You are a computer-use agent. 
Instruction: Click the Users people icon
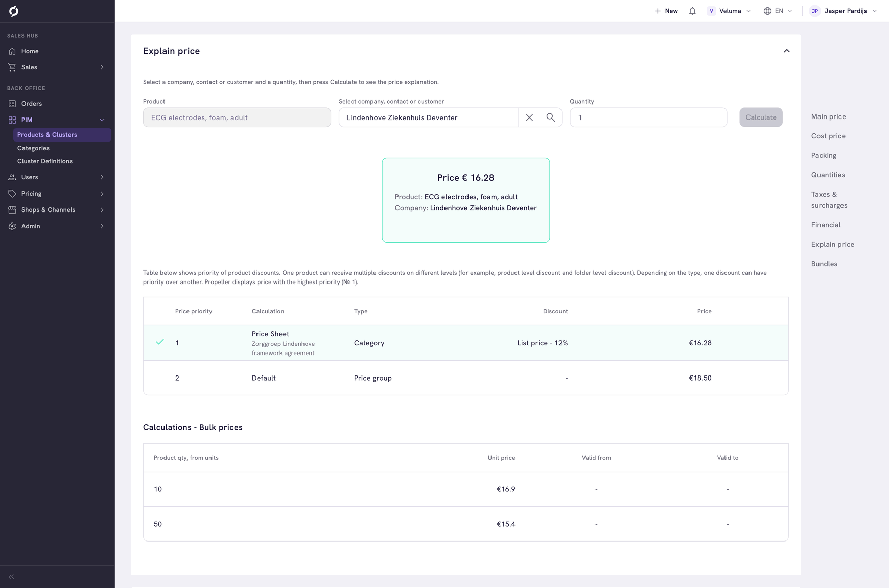click(x=12, y=177)
